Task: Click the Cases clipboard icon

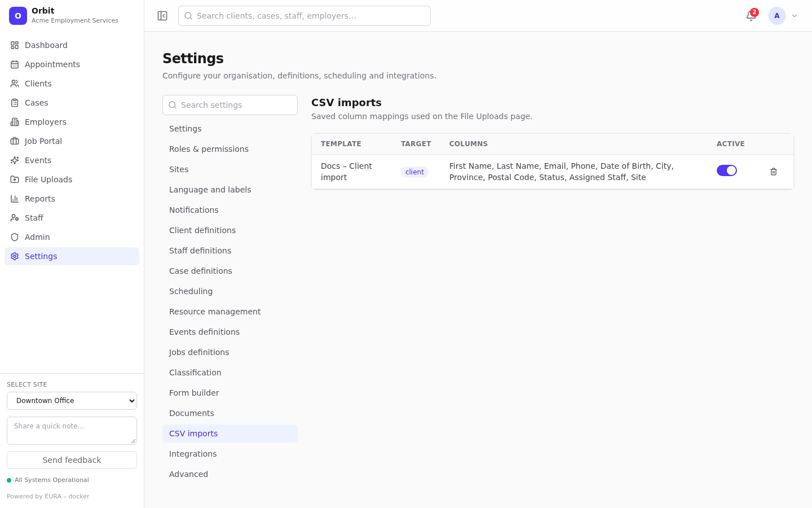Action: tap(15, 103)
